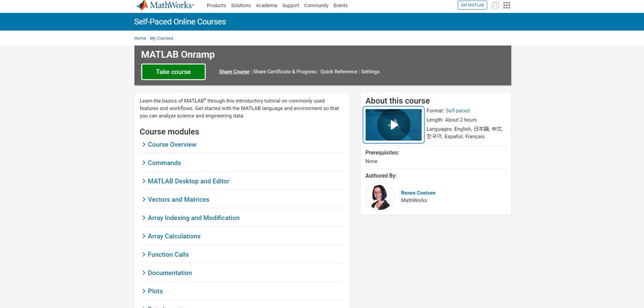The height and width of the screenshot is (308, 644).
Task: Open Renee Coetsee author name link
Action: tap(419, 193)
